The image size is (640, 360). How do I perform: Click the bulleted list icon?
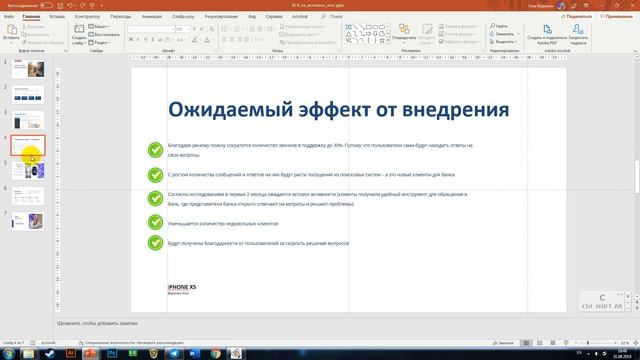(x=224, y=29)
